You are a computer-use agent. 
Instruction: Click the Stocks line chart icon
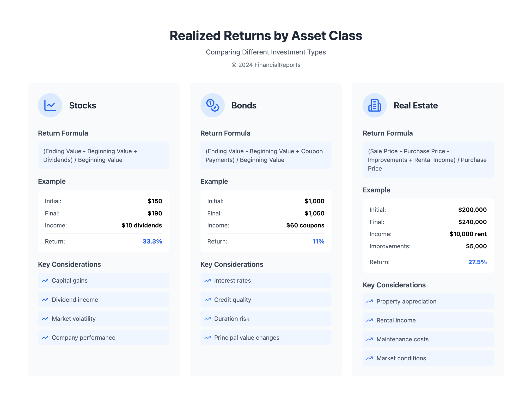50,105
